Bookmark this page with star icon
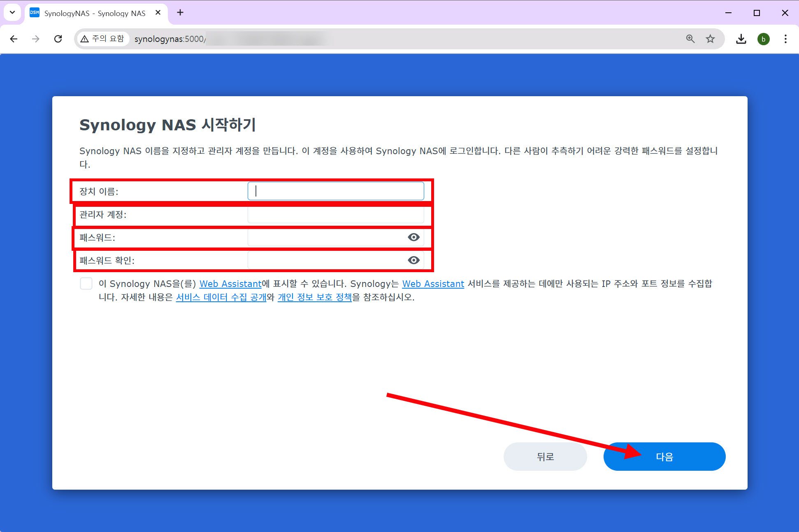 710,39
